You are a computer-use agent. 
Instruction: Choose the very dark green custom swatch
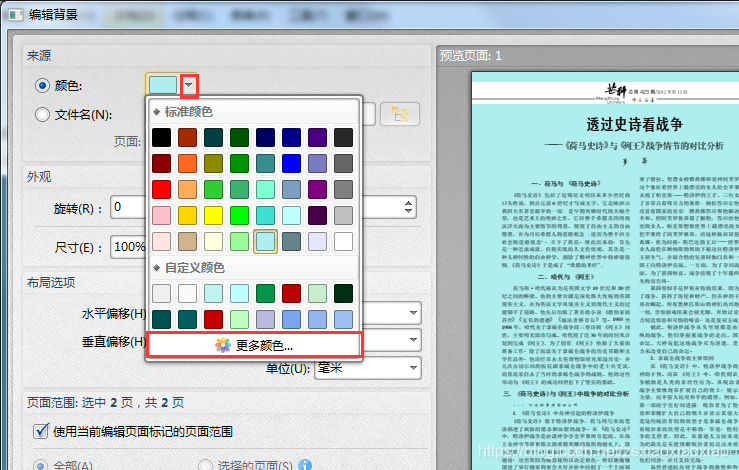coord(343,293)
